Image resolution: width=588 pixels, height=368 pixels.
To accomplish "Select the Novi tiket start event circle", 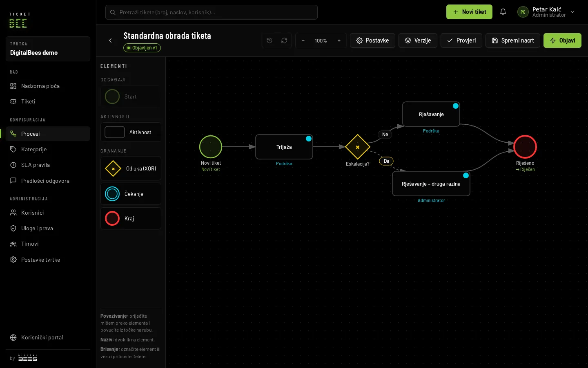I will tap(211, 147).
